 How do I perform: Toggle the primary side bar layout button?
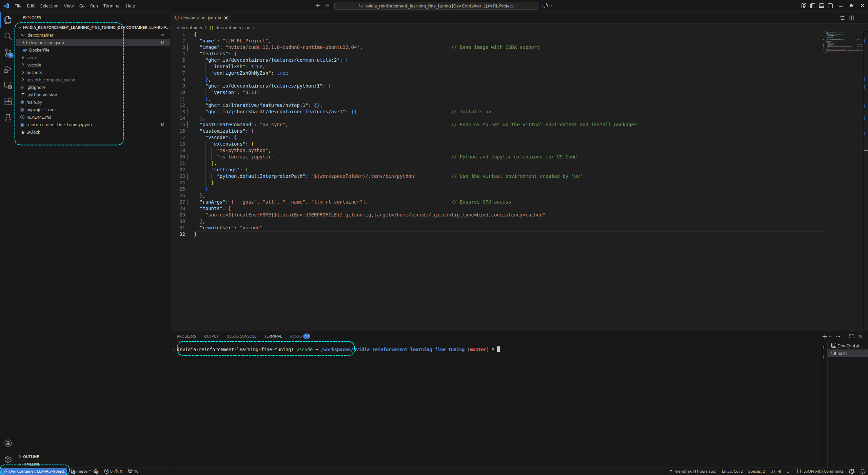(x=812, y=6)
